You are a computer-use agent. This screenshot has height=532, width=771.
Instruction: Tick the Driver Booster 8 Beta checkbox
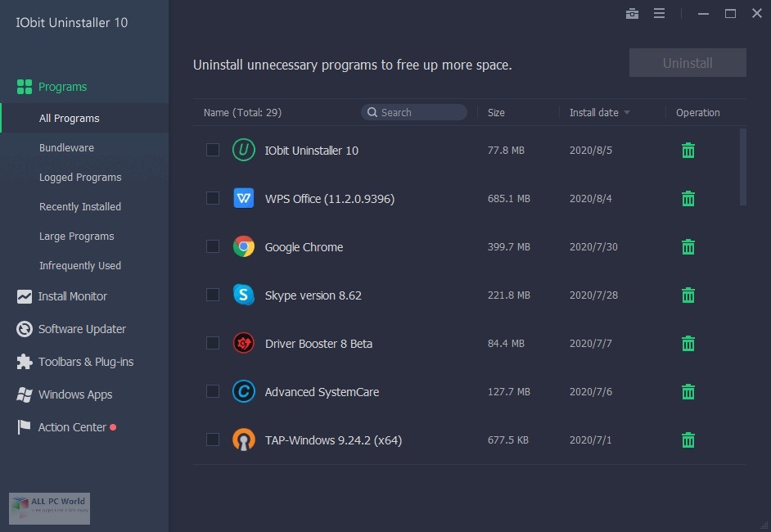coord(213,343)
